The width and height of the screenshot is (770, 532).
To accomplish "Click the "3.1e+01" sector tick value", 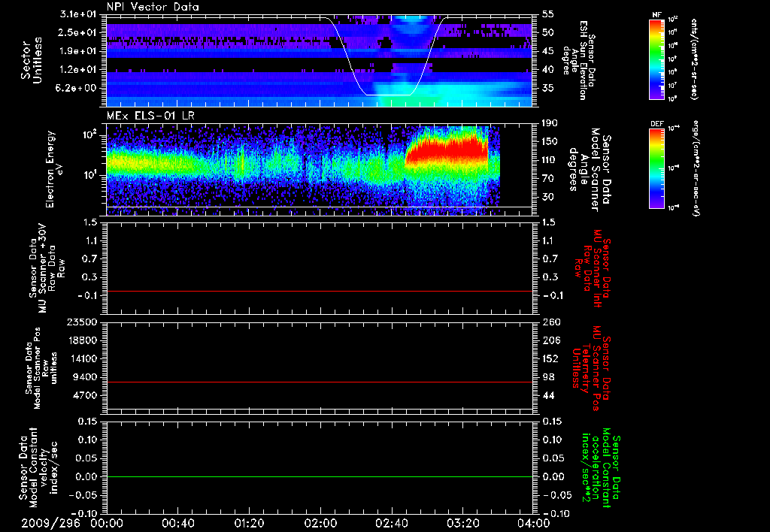I will (77, 14).
